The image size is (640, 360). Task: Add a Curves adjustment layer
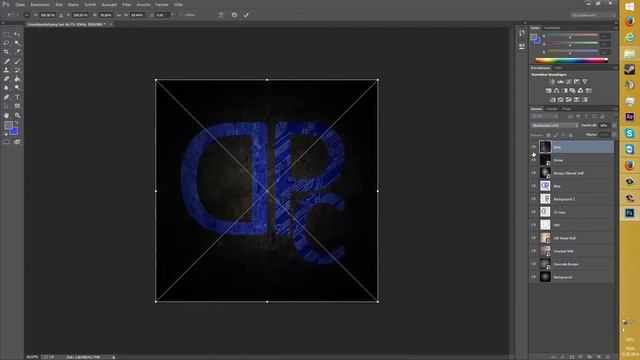[569, 82]
